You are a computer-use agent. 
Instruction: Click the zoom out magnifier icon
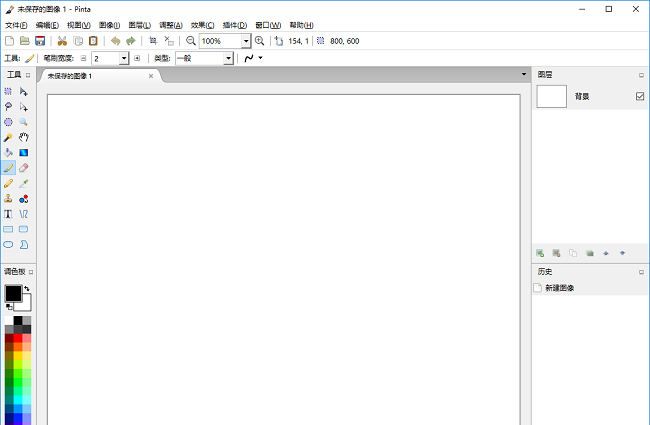[x=191, y=41]
